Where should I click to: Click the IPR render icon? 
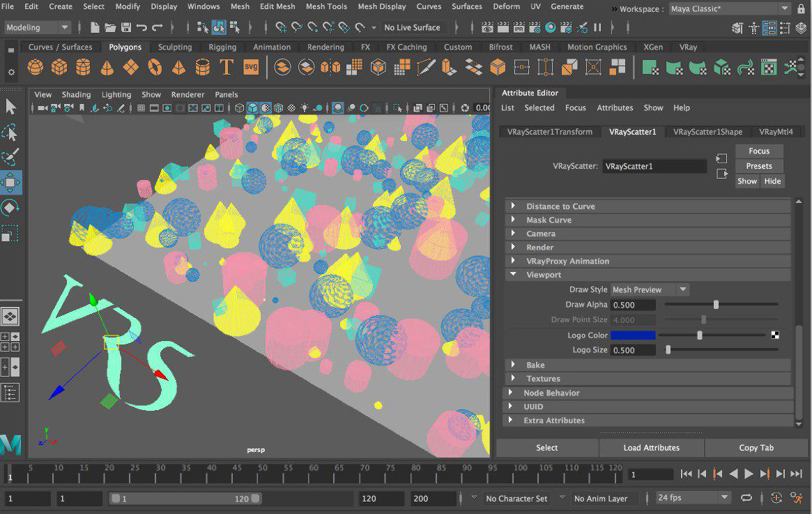[x=519, y=27]
